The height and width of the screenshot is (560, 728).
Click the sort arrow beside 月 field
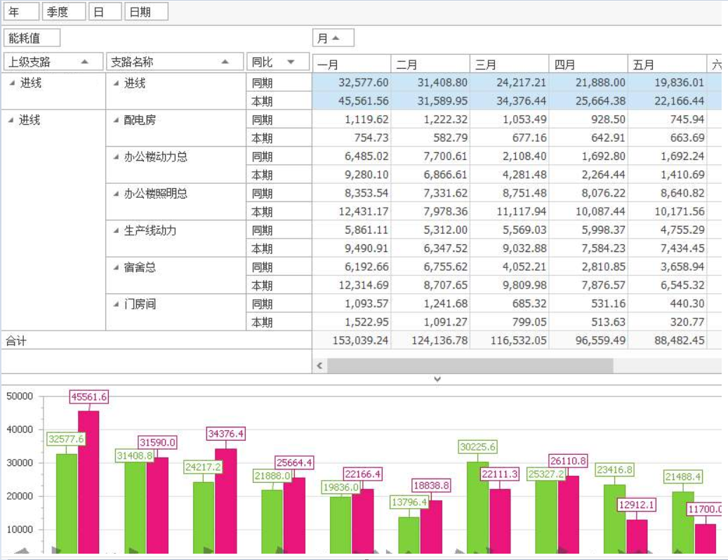click(336, 38)
